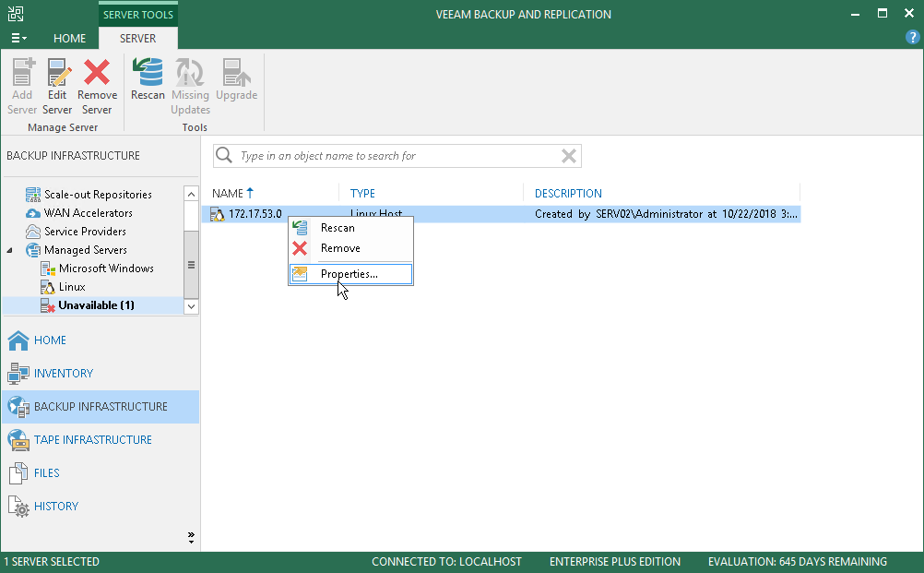Select Service Providers tree node
The image size is (924, 573).
coord(85,231)
